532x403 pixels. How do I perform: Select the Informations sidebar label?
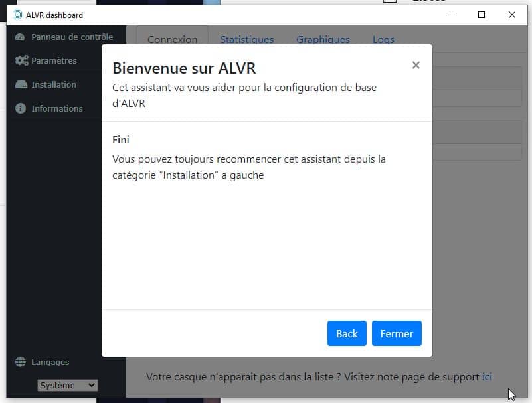[57, 108]
